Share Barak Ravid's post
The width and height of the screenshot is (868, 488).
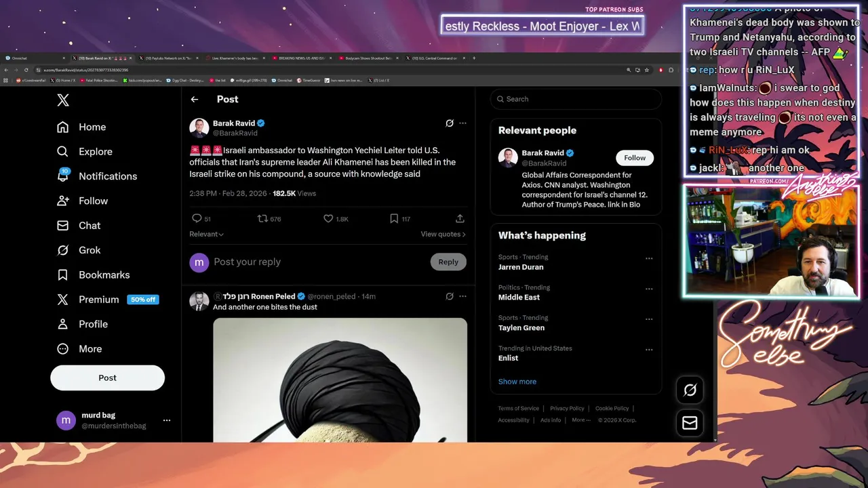[x=460, y=218]
